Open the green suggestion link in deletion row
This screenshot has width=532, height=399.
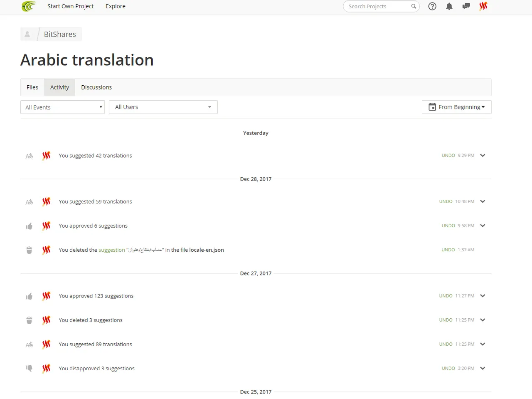[x=112, y=250]
